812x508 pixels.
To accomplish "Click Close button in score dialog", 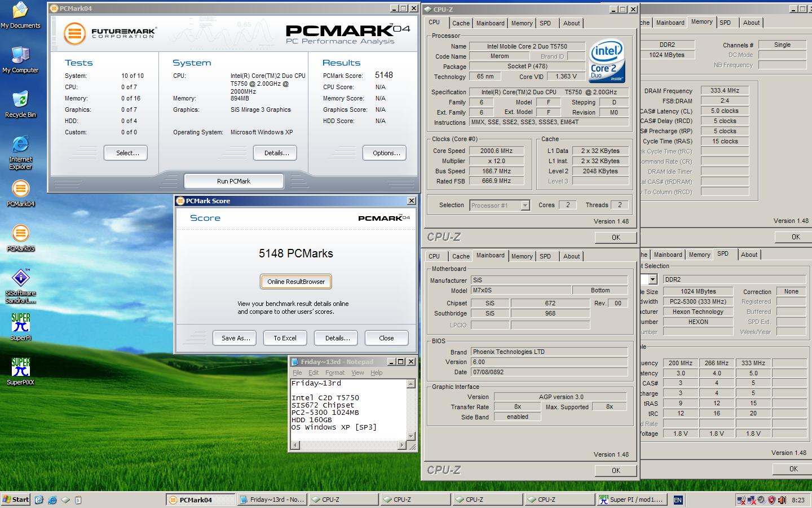I will pyautogui.click(x=386, y=338).
